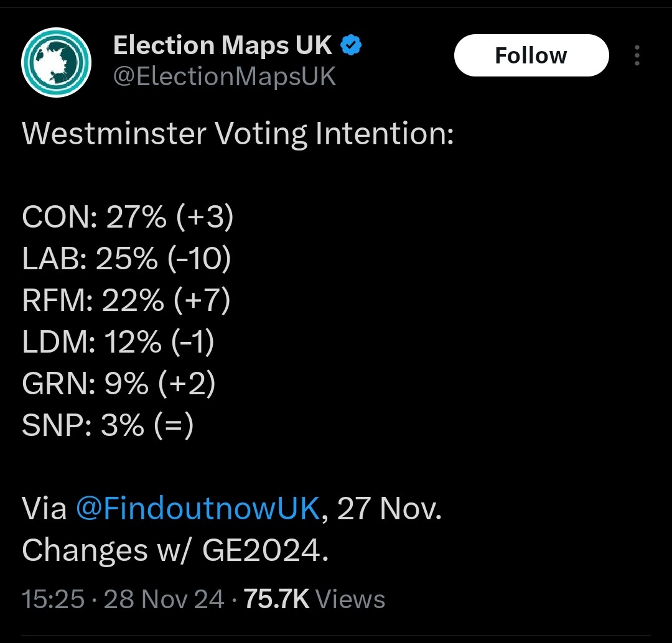This screenshot has height=643, width=672.
Task: Click the @ElectionMapsUK handle
Action: [225, 77]
